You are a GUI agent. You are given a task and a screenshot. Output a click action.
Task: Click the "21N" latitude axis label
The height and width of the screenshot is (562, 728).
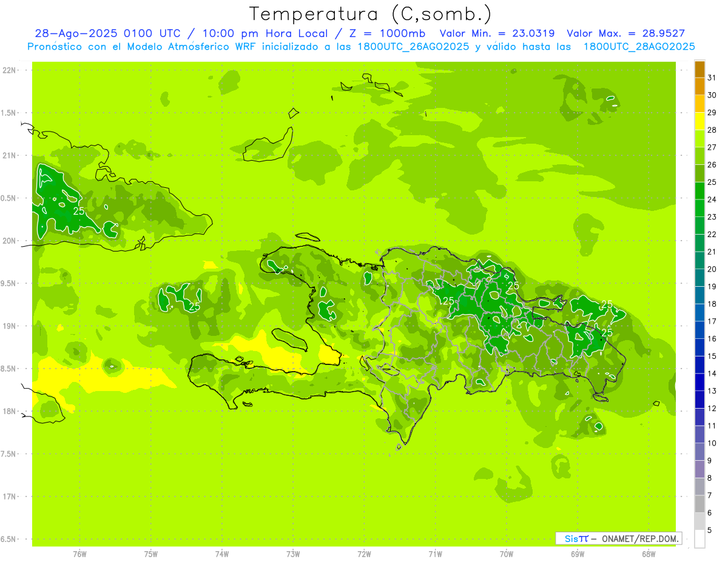[8, 156]
